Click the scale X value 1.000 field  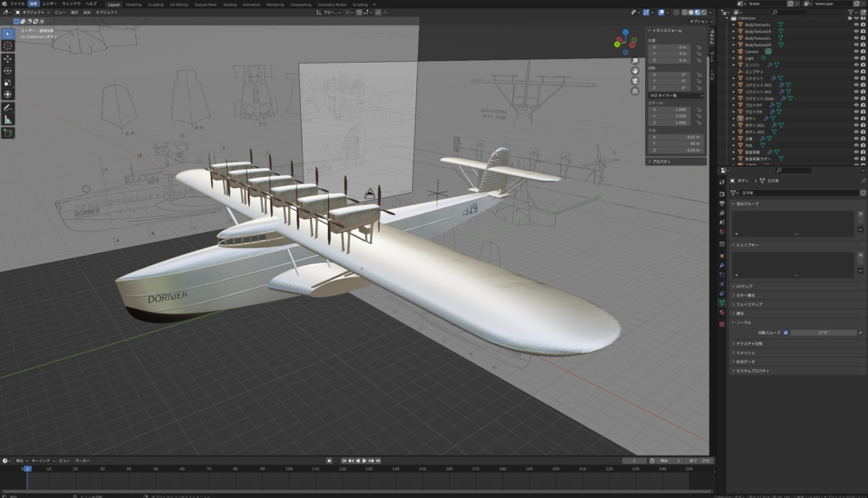pos(670,109)
